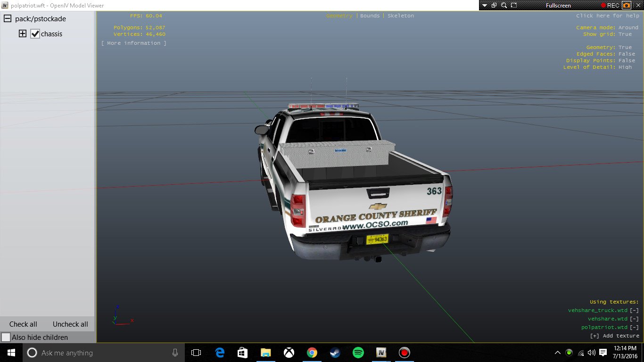The image size is (644, 362).
Task: Open the recorder toolbar dropdown arrow
Action: pyautogui.click(x=485, y=5)
